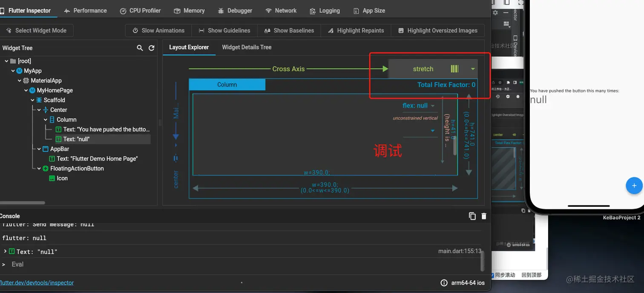Click the Scaffold widget icon

click(39, 100)
